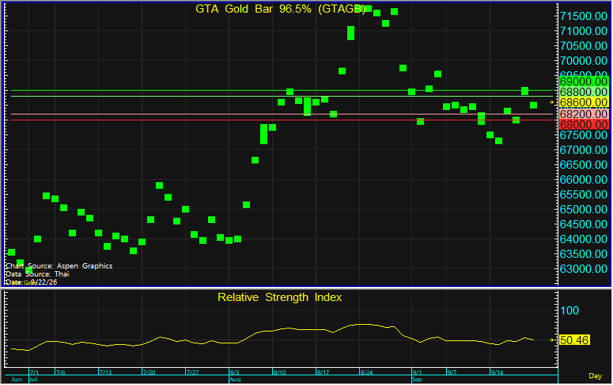The height and width of the screenshot is (385, 613).
Task: Click the date stamp ending 9/22/26
Action: [31, 282]
